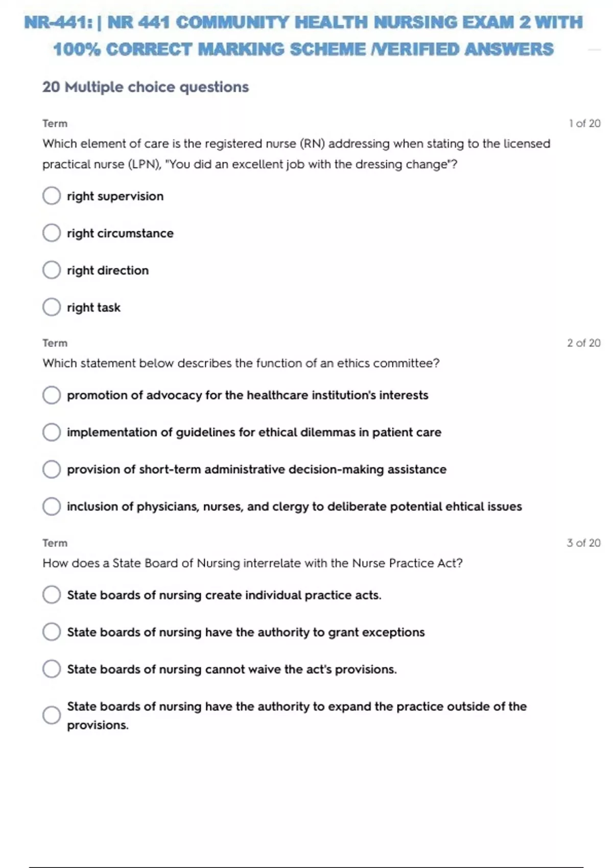Screen dimensions: 613x868
Task: Click the '20 Multiple choice questions' heading
Action: [x=146, y=87]
